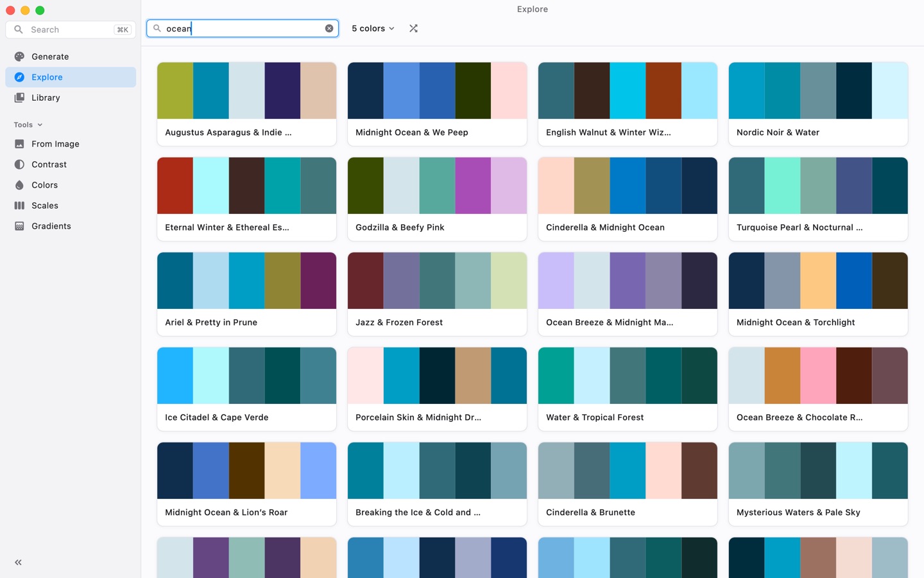Screen dimensions: 924x578
Task: Select the Library menu item
Action: [71, 98]
